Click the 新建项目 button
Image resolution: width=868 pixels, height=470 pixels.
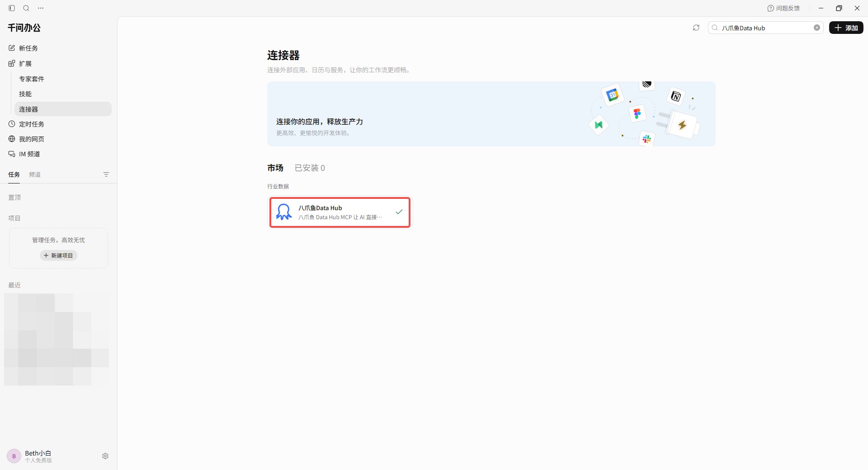tap(59, 255)
